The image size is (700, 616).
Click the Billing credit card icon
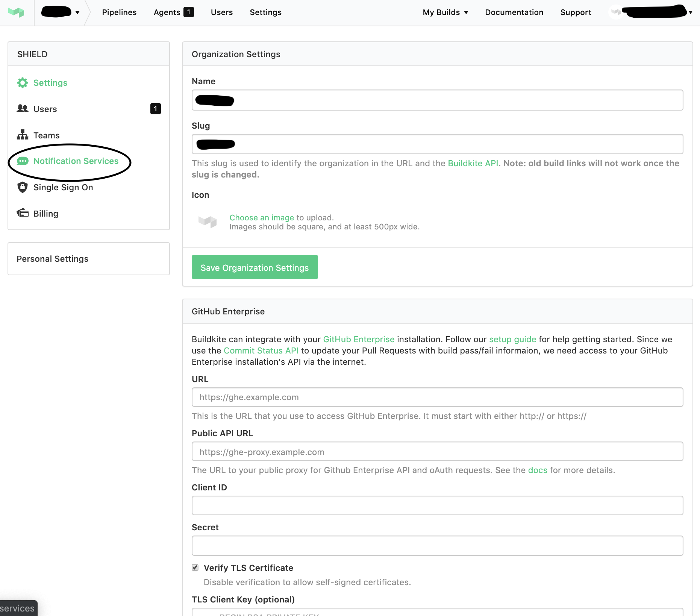tap(23, 213)
